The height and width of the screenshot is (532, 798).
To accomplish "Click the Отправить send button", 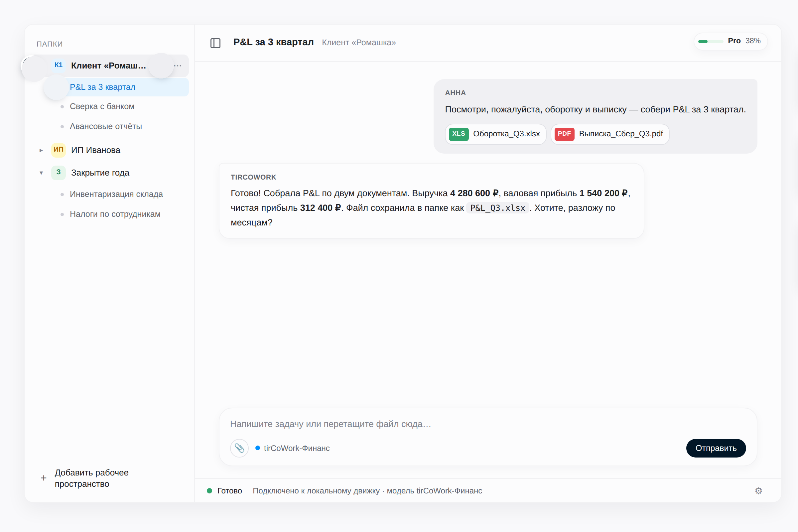I will (716, 448).
